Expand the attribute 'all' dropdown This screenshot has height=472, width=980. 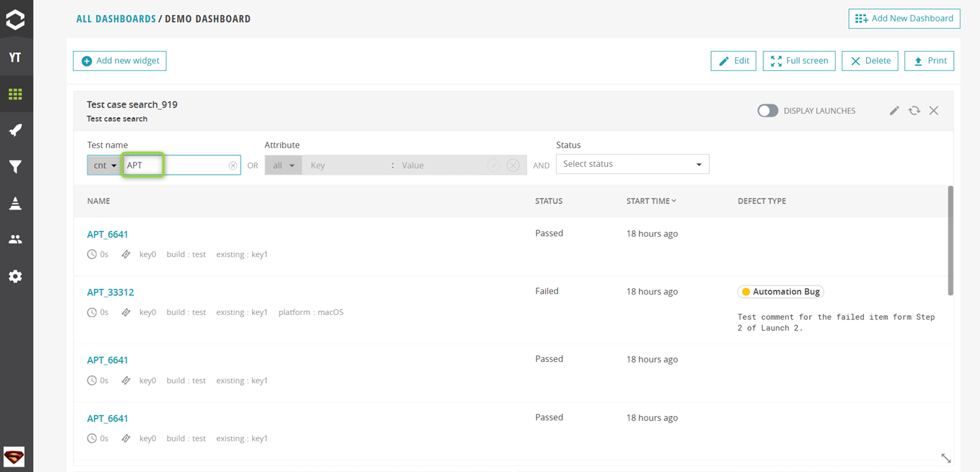(x=283, y=165)
